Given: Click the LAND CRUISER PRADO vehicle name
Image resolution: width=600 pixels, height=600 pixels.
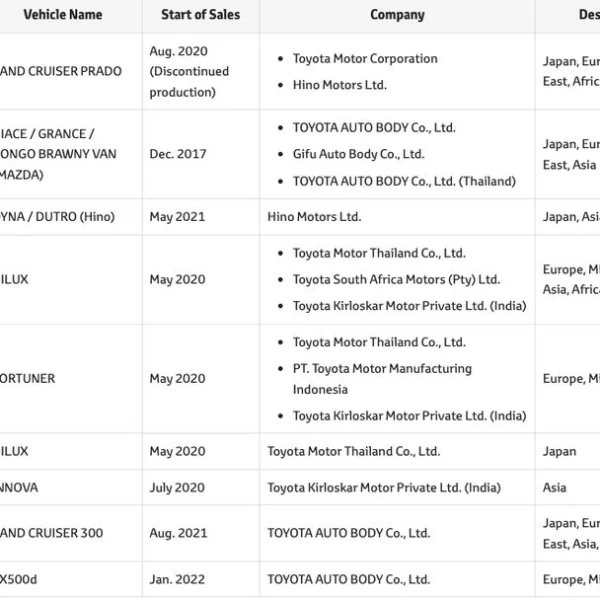Looking at the screenshot, I should coord(61,72).
